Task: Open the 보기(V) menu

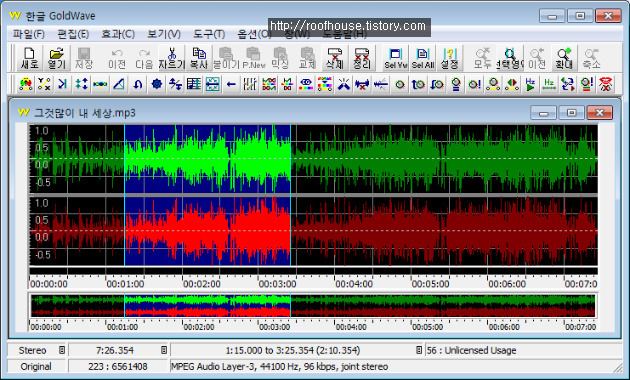Action: (164, 34)
